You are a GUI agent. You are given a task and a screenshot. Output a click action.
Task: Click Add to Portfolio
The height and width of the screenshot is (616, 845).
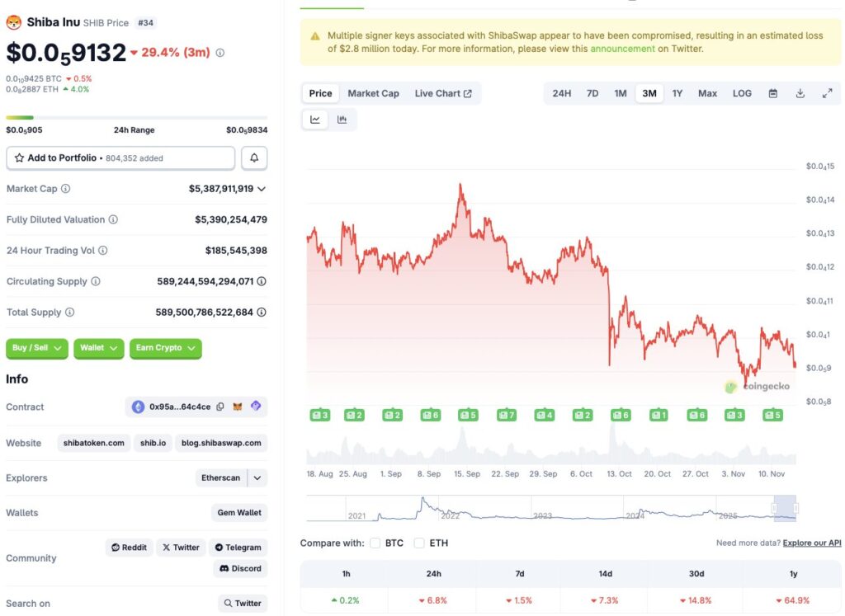pos(120,157)
